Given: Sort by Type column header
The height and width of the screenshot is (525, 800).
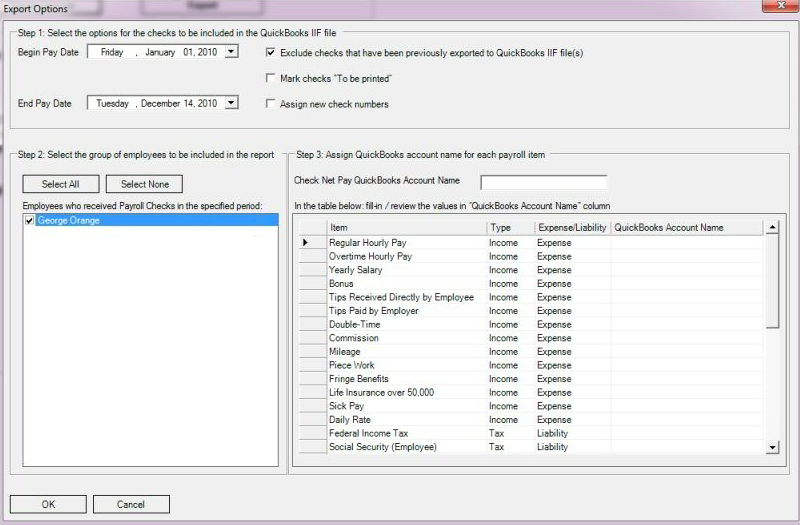Looking at the screenshot, I should coord(510,228).
